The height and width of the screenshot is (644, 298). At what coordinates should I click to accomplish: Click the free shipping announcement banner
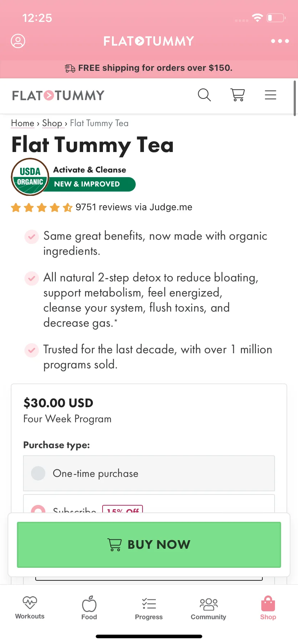pyautogui.click(x=149, y=68)
